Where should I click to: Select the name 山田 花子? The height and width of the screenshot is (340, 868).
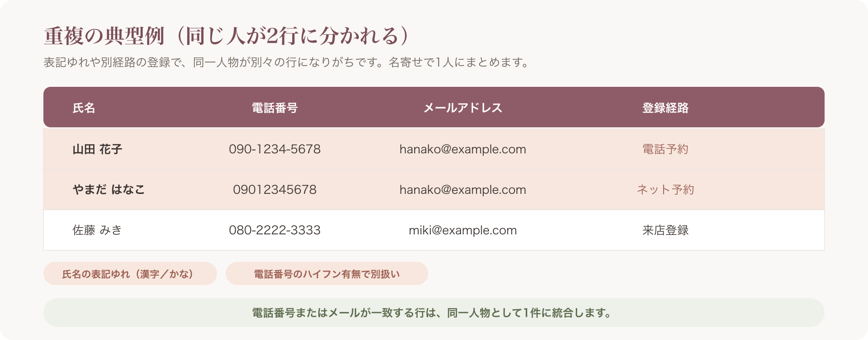coord(97,150)
